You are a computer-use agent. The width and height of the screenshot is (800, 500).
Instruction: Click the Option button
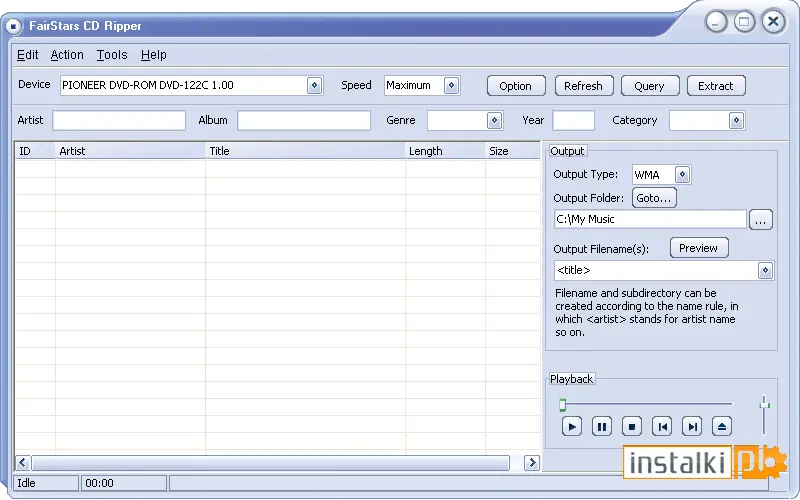pyautogui.click(x=516, y=86)
